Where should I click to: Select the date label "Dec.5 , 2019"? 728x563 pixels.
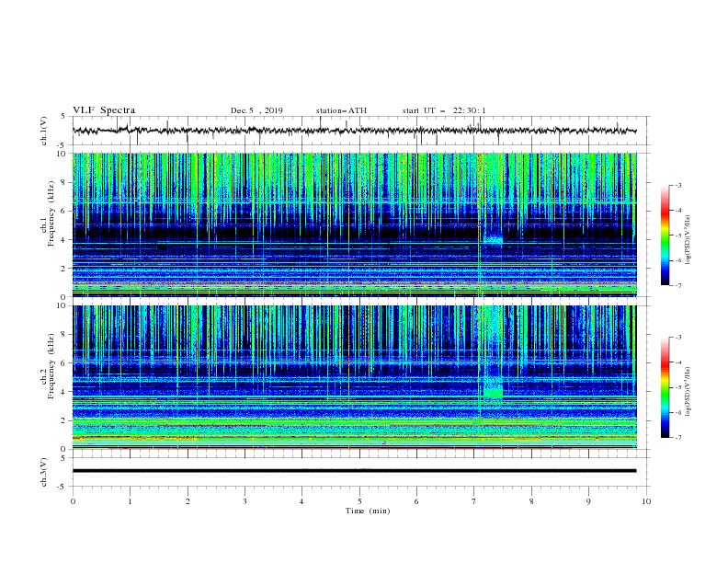pos(256,110)
